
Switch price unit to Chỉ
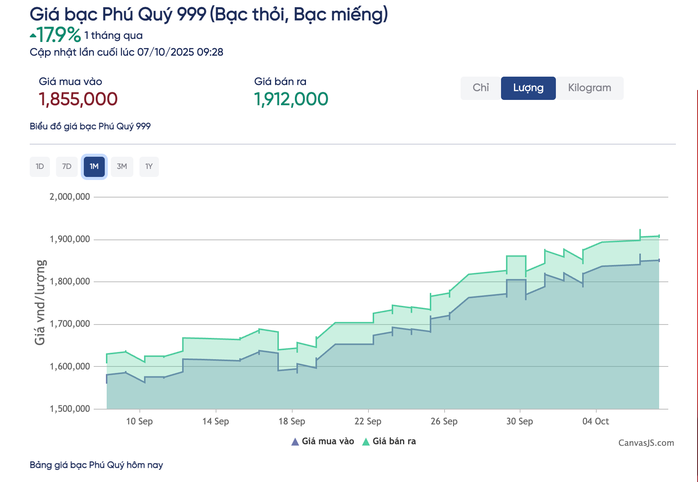pos(481,88)
